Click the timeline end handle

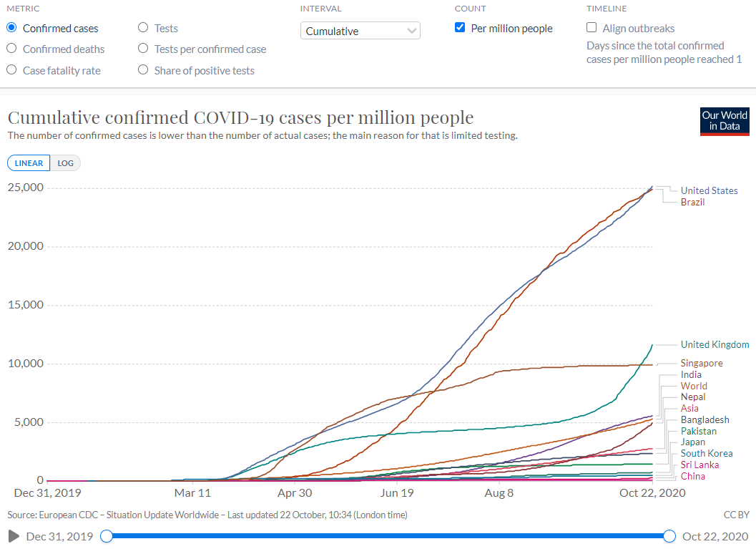pos(669,536)
